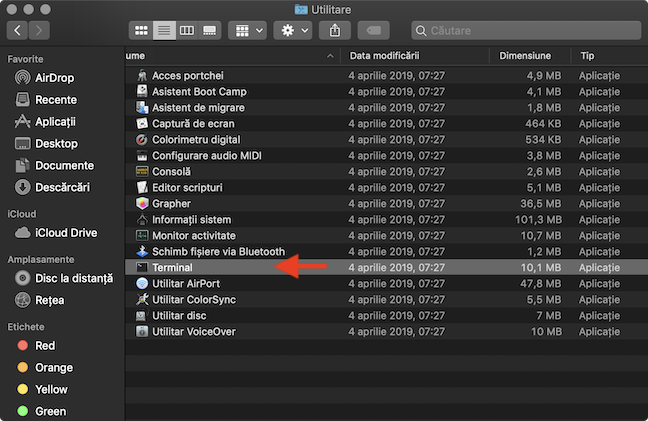Screen dimensions: 648x421
Task: Select the Terminal app icon
Action: (x=142, y=267)
